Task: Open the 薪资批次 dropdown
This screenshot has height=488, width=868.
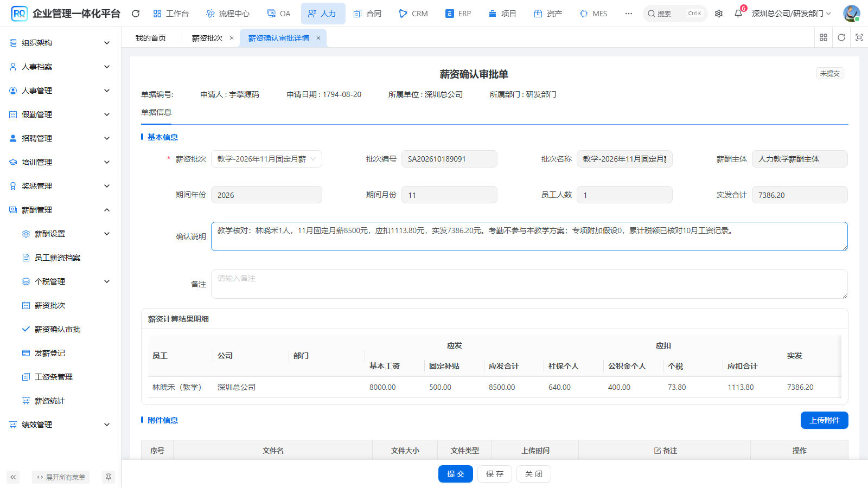Action: 266,159
